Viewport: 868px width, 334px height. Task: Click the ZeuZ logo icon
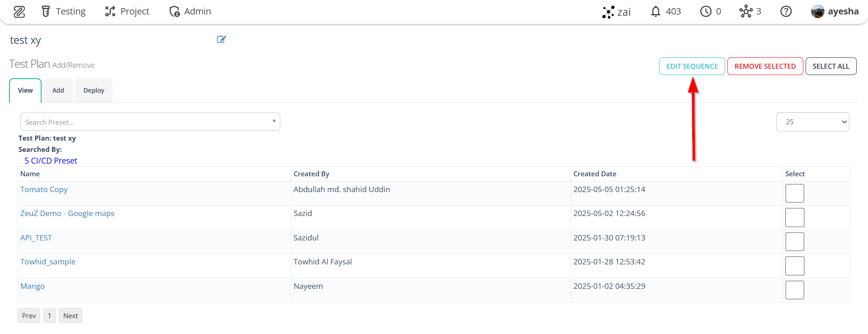(x=19, y=12)
